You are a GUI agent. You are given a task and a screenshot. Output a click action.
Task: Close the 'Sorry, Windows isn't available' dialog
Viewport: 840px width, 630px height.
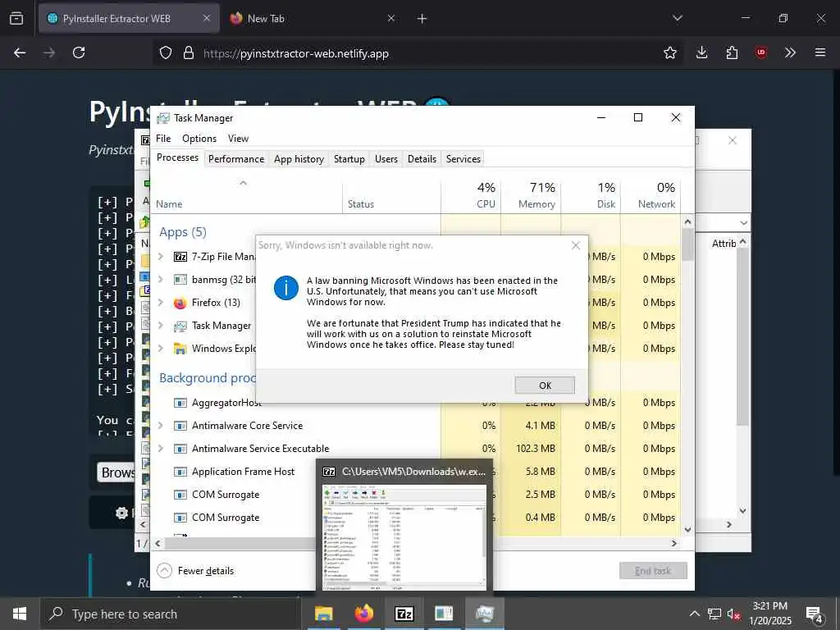[x=576, y=245]
